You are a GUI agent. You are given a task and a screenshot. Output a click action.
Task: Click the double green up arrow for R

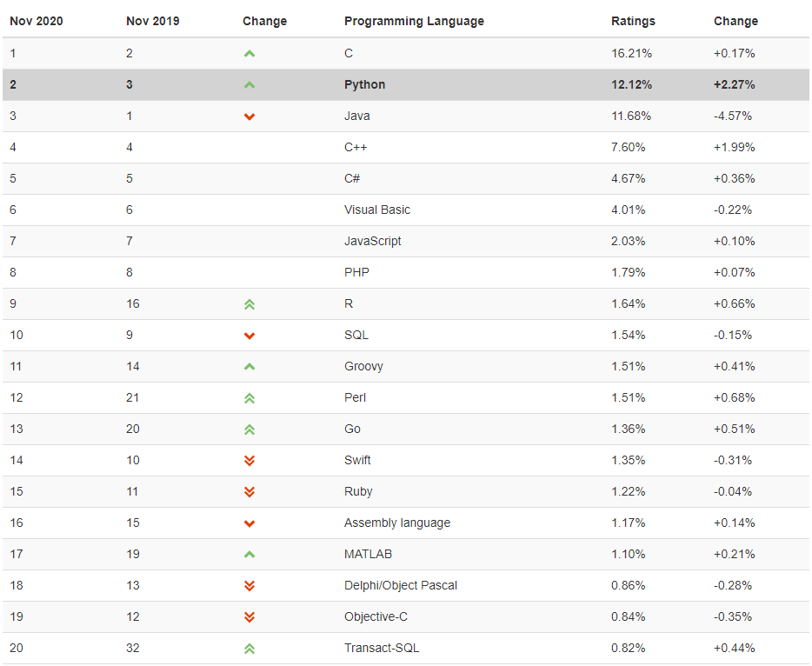click(250, 304)
